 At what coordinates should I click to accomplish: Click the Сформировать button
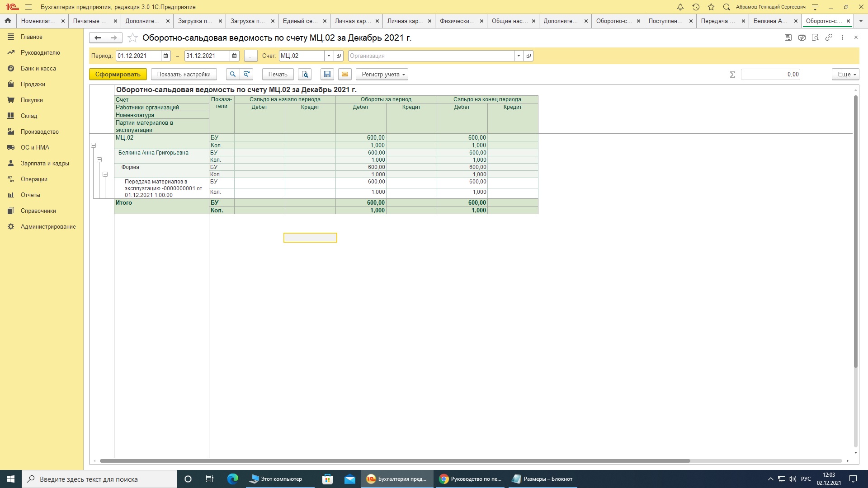pos(118,74)
